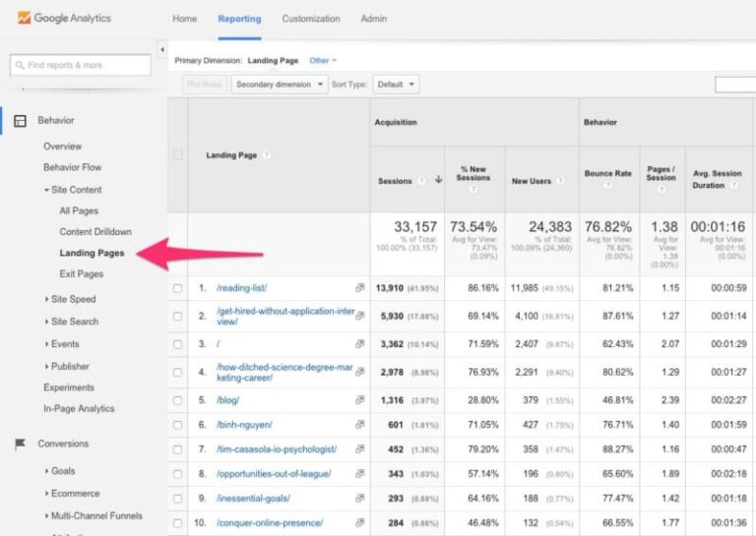This screenshot has height=536, width=756.
Task: Open the Secondary dimension dropdown
Action: click(x=280, y=85)
